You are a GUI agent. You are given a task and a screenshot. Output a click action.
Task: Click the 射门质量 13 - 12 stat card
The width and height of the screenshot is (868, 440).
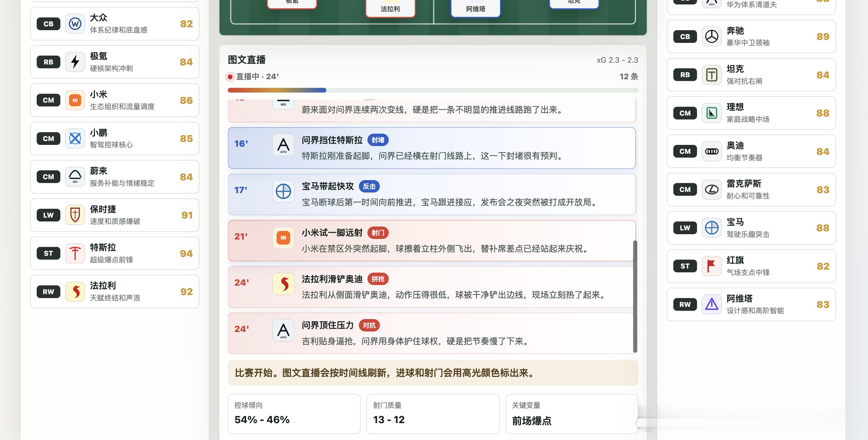tap(433, 414)
